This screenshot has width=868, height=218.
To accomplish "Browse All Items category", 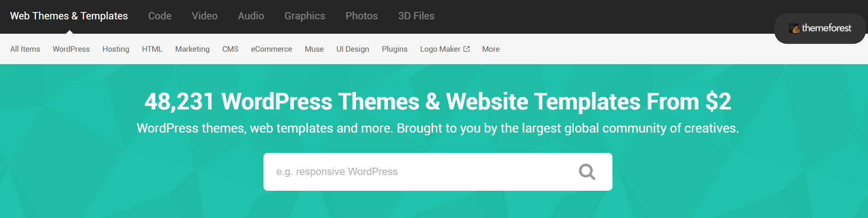I will click(25, 49).
